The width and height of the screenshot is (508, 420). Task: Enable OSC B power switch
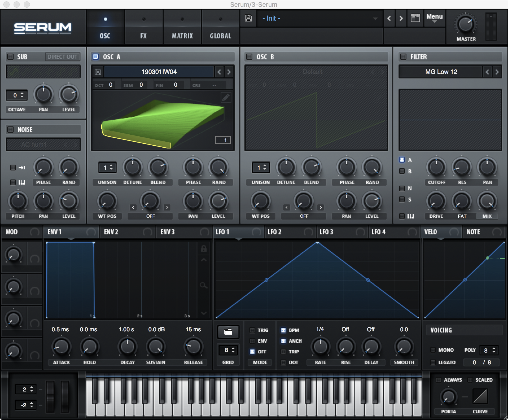pyautogui.click(x=249, y=57)
